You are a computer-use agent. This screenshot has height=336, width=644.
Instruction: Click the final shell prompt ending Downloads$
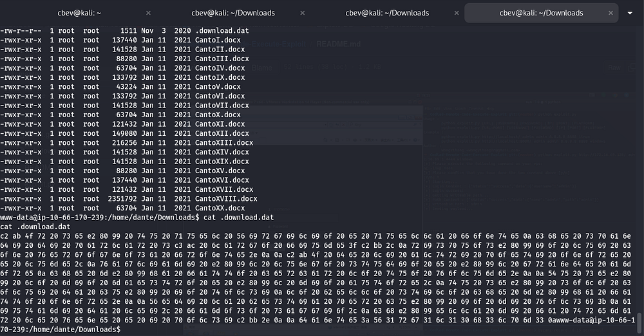tap(61, 330)
